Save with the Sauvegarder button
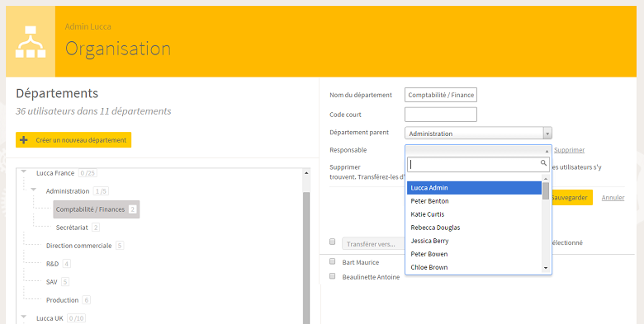Screen dimensions: 644x324 click(571, 197)
